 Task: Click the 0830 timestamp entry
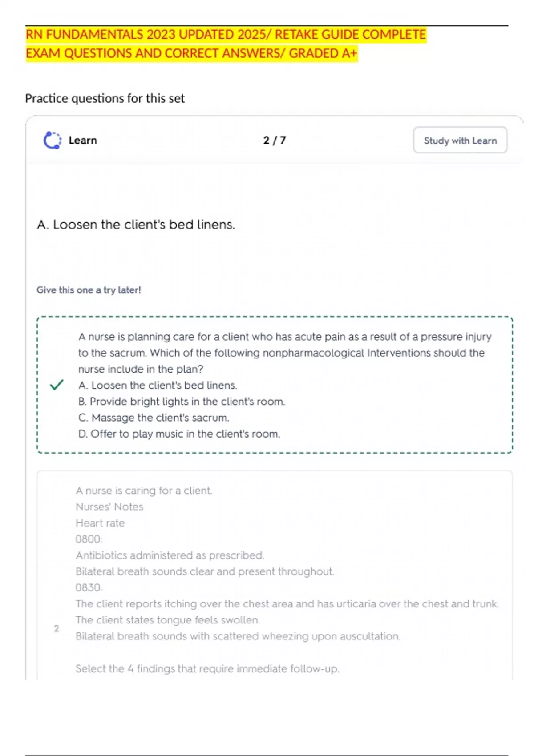89,587
